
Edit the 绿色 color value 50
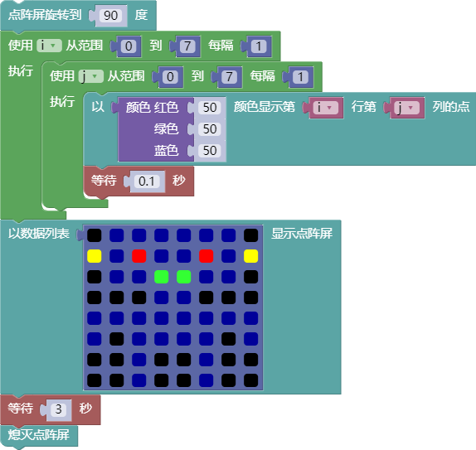(210, 129)
